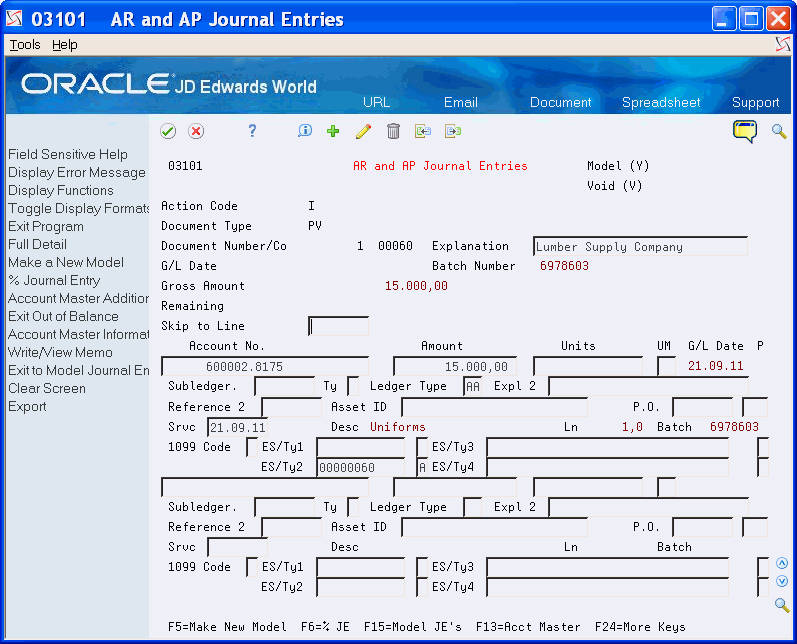Viewport: 797px width, 644px height.
Task: Open the yellow chat bubble icon
Action: click(x=745, y=131)
